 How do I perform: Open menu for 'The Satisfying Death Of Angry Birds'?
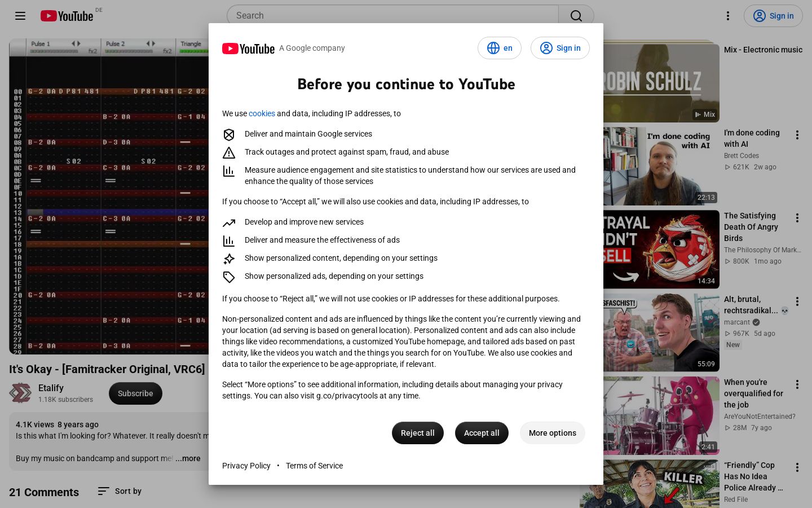click(x=797, y=218)
